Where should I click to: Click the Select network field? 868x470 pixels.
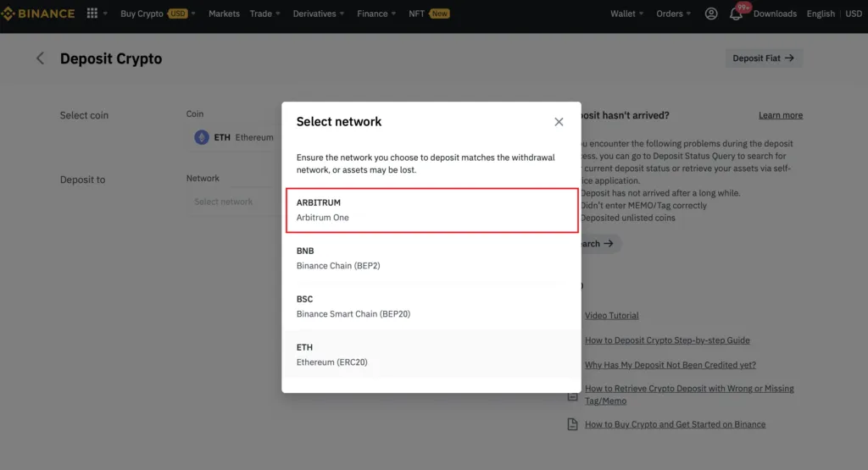234,202
